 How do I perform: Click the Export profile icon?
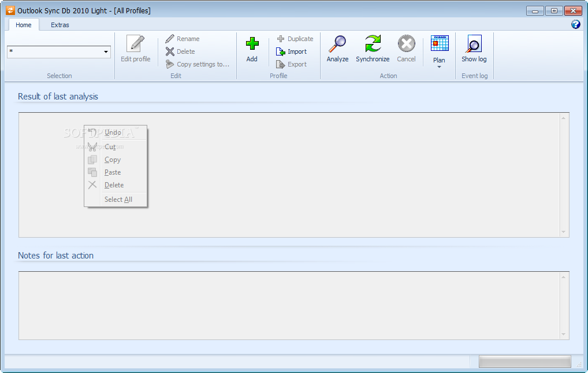281,64
